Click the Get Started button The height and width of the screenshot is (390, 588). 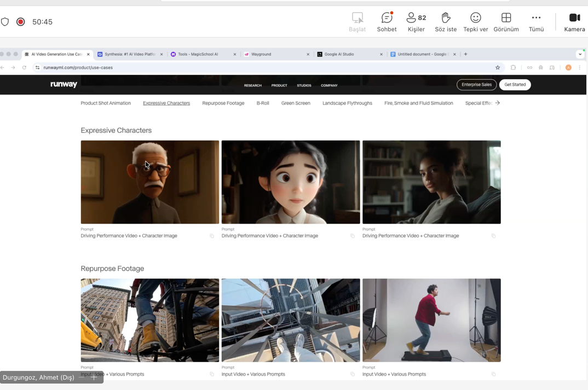[x=515, y=85]
